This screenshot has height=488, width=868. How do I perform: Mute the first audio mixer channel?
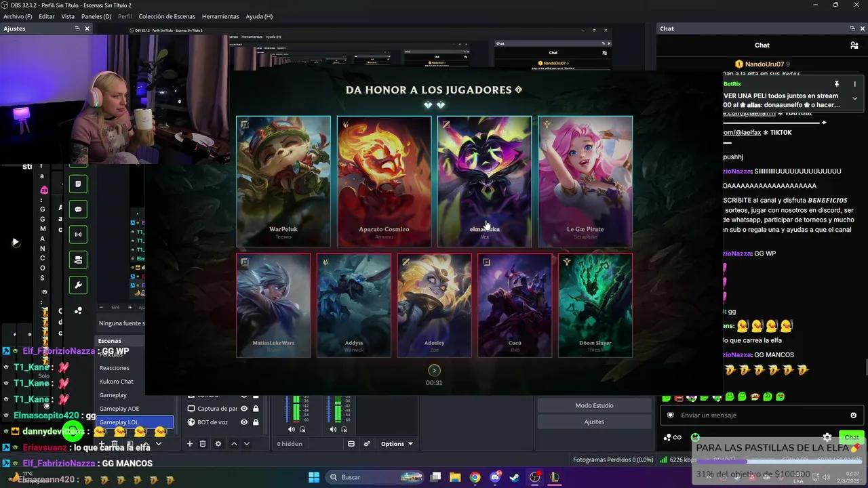[292, 429]
